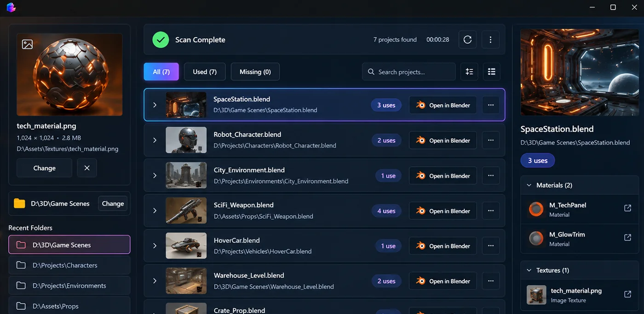Viewport: 644px width, 314px height.
Task: Open City_Environment.blend in Blender
Action: click(443, 175)
